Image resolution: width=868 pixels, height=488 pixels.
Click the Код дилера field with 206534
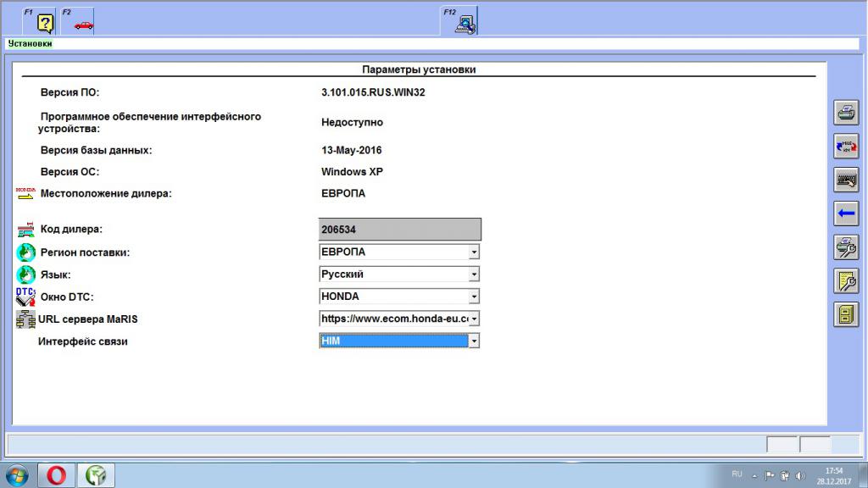(x=399, y=229)
